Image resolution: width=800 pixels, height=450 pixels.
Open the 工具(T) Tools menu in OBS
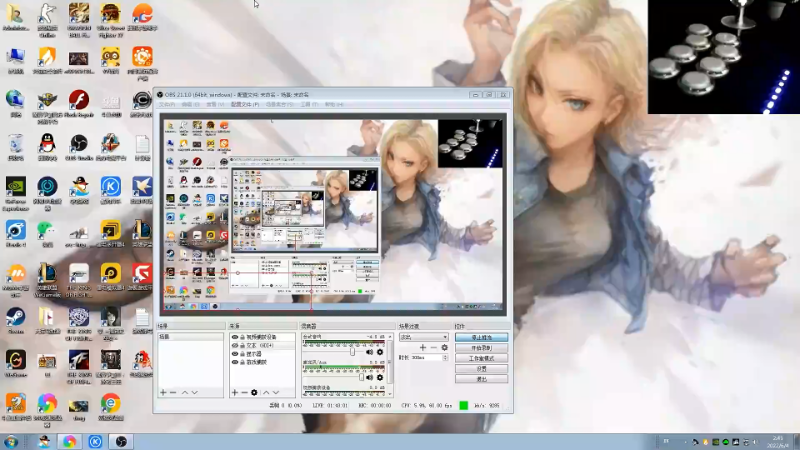pyautogui.click(x=309, y=104)
